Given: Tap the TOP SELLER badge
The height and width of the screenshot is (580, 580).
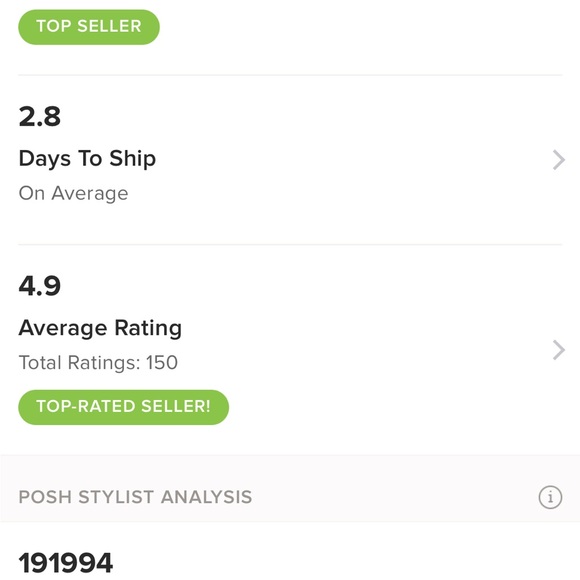Looking at the screenshot, I should [x=89, y=27].
